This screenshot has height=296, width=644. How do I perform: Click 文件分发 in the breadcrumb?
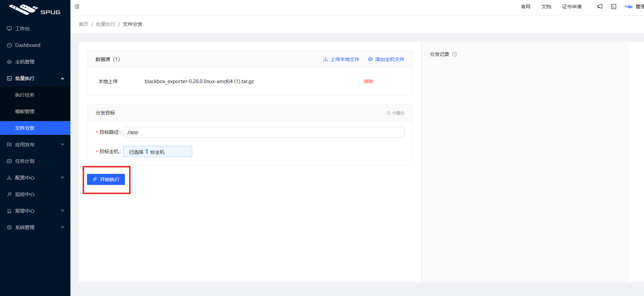point(133,24)
